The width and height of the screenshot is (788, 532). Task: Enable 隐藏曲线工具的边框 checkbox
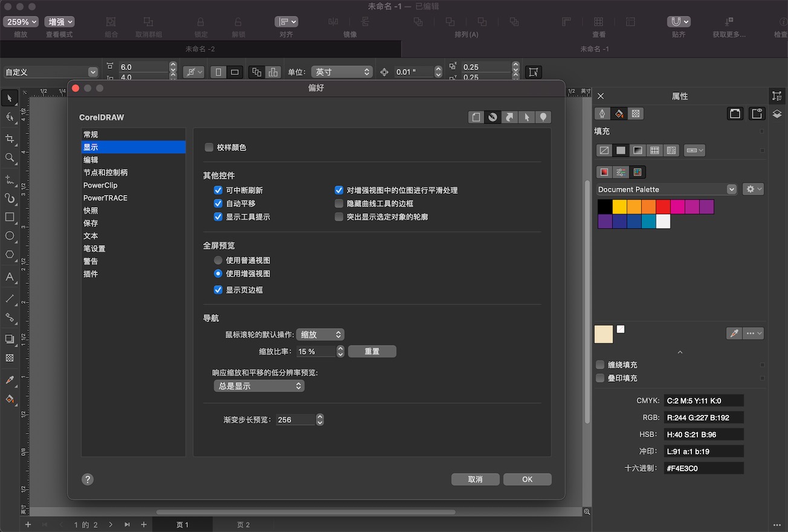pyautogui.click(x=339, y=204)
